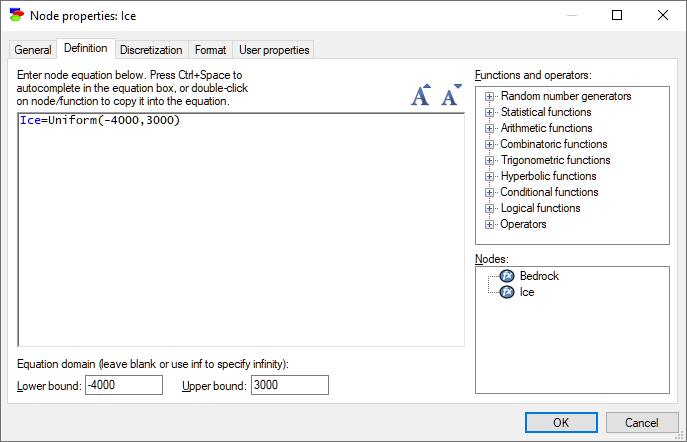Select the Statistical functions label
Screen dimensions: 687x442
[x=546, y=112]
